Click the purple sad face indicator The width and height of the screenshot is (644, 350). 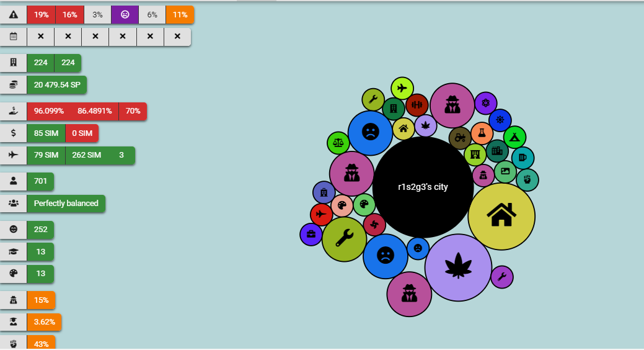click(125, 15)
